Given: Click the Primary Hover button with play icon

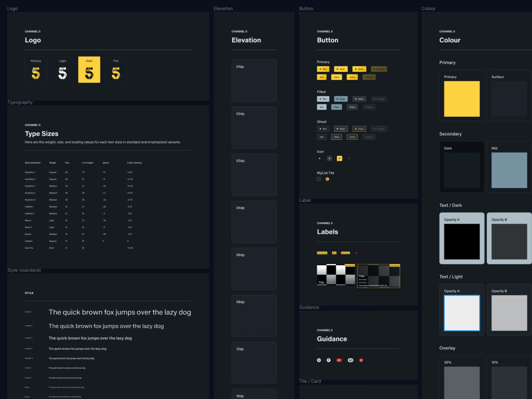Looking at the screenshot, I should pos(341,69).
